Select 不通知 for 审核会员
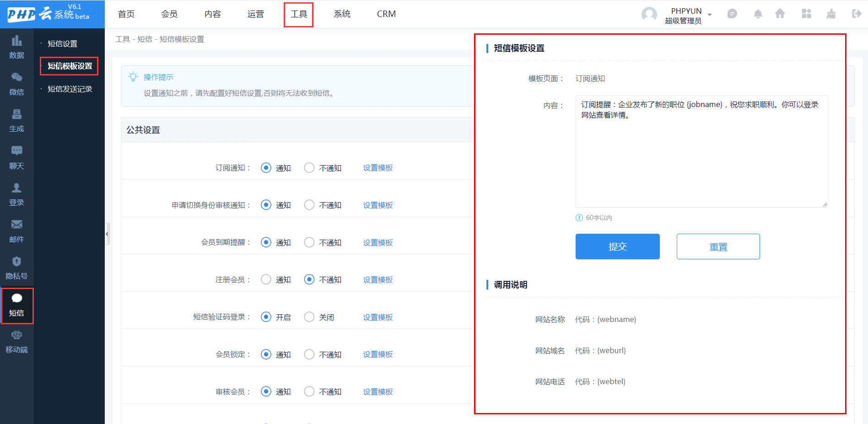Image resolution: width=868 pixels, height=424 pixels. point(309,392)
